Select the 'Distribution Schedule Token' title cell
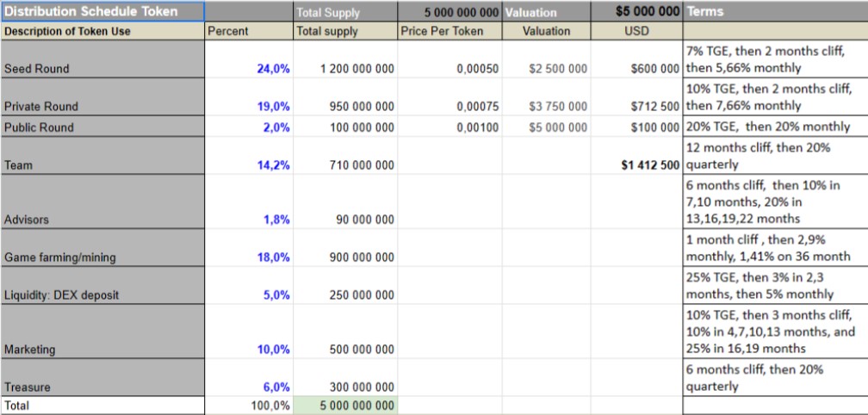 102,12
